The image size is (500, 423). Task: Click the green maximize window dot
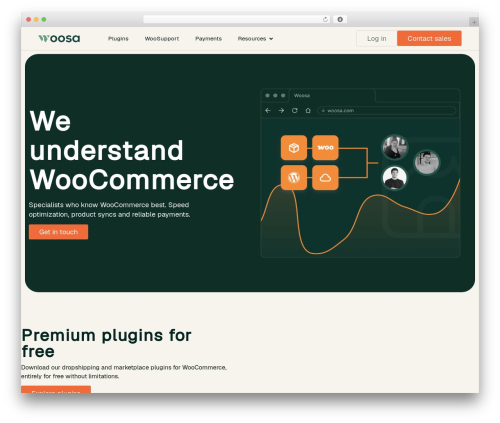pos(44,19)
